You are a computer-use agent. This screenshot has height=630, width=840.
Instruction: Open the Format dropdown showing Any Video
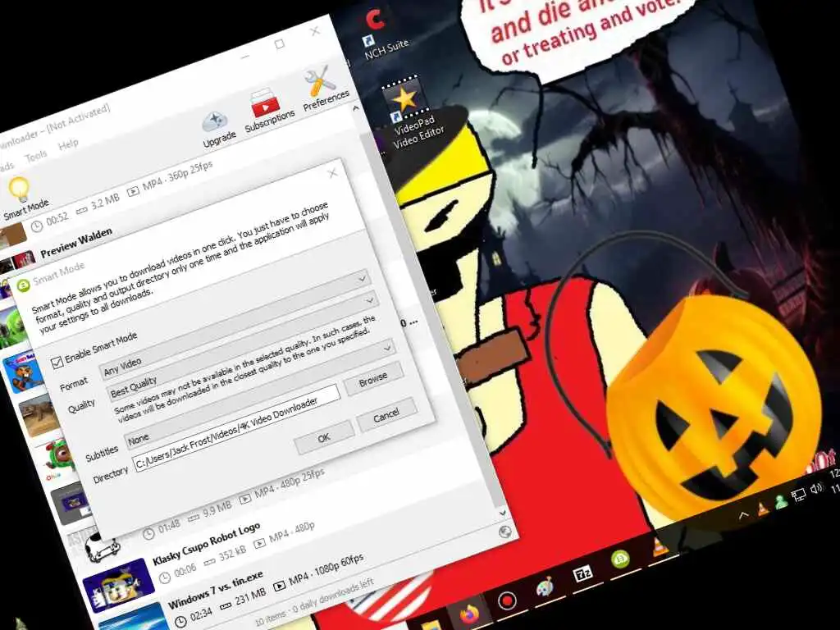234,323
